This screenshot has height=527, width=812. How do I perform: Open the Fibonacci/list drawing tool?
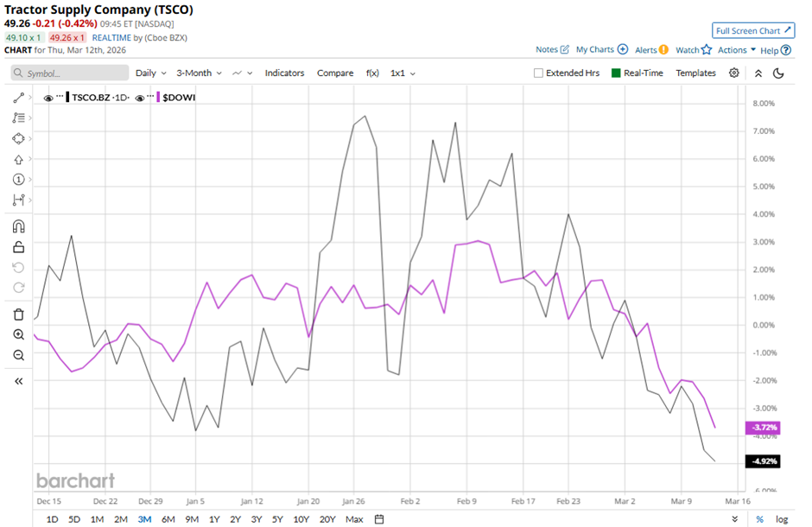pos(19,118)
